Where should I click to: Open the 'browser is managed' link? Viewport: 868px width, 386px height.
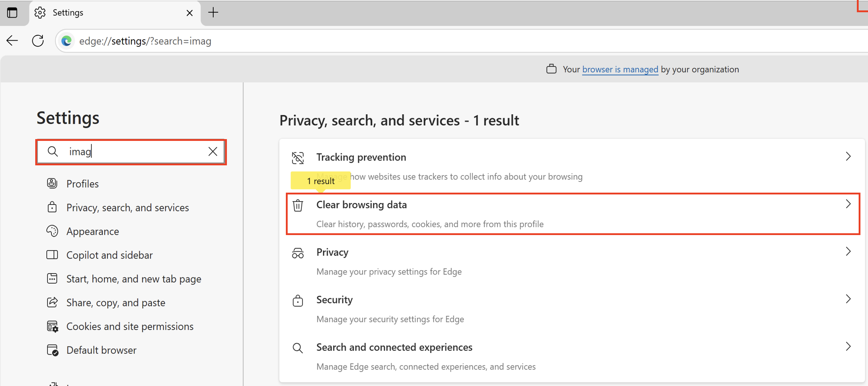click(x=620, y=69)
